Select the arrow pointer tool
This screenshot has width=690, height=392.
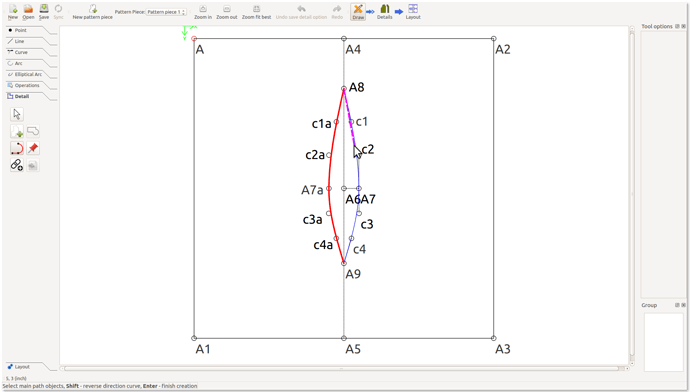[x=17, y=114]
